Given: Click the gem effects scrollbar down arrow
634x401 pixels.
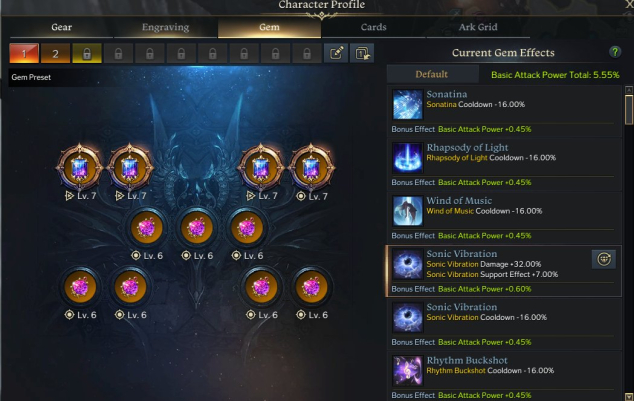Looking at the screenshot, I should point(629,397).
